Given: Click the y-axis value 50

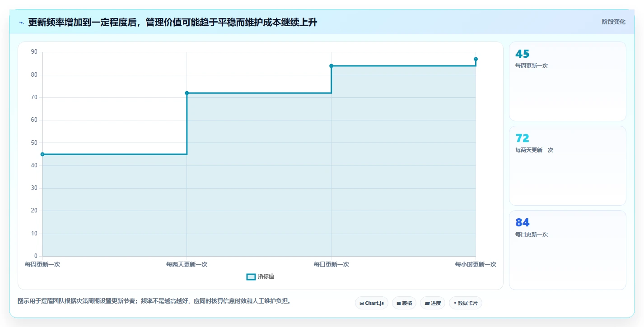Looking at the screenshot, I should point(34,143).
